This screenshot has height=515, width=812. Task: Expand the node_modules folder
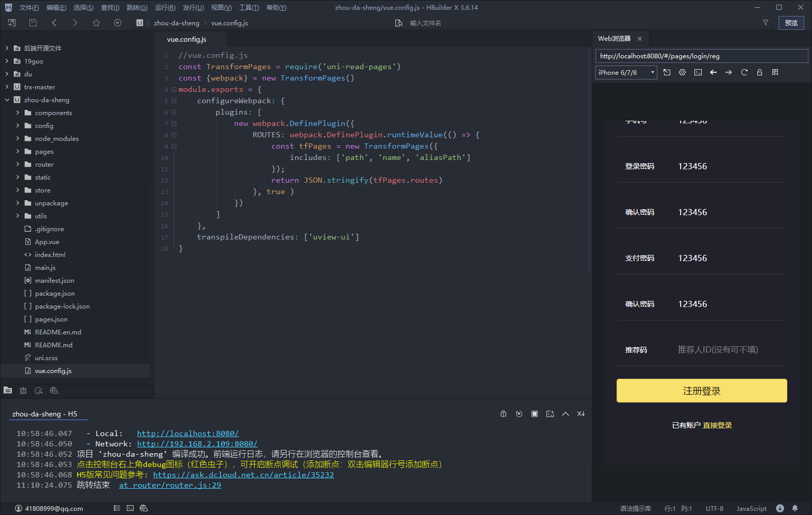coord(18,138)
